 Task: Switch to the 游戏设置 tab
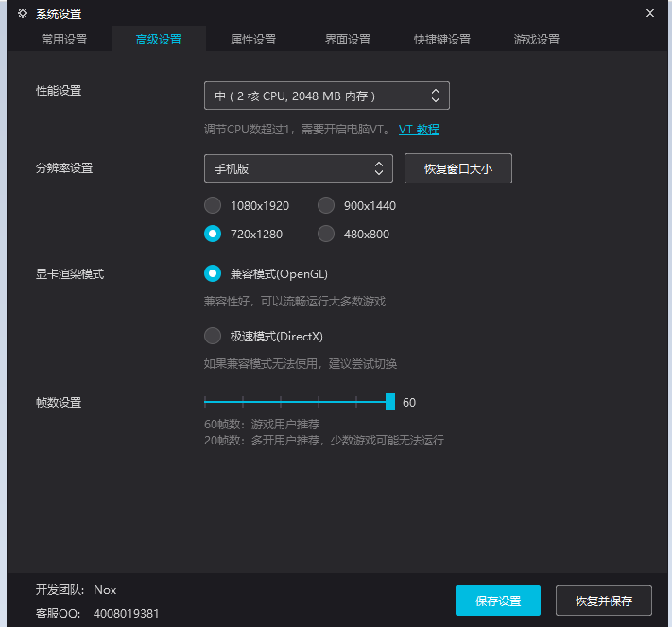point(537,40)
